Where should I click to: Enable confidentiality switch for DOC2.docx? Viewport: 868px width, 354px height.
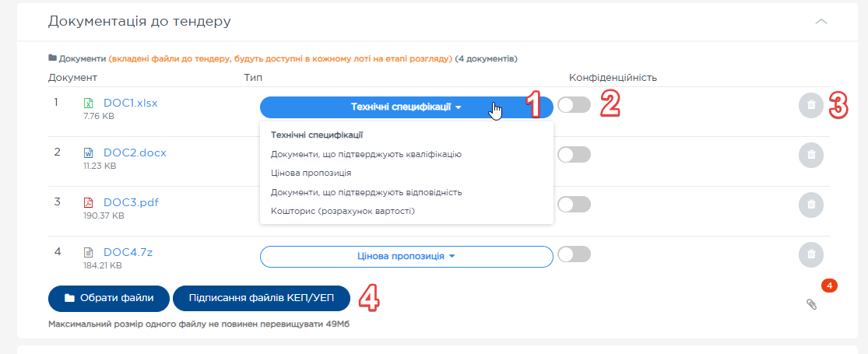coord(574,155)
